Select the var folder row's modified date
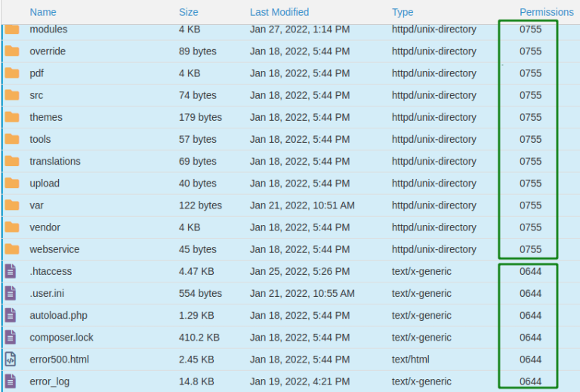This screenshot has width=580, height=392. (302, 205)
